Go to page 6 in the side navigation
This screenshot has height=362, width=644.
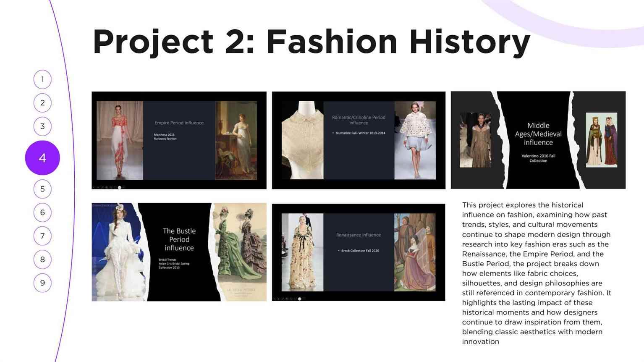pyautogui.click(x=42, y=212)
